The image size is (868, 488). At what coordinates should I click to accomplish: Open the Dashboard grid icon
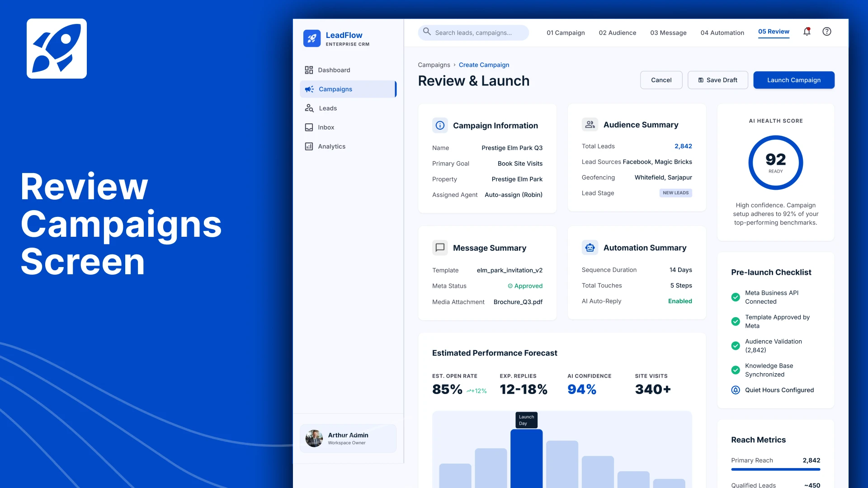[309, 70]
